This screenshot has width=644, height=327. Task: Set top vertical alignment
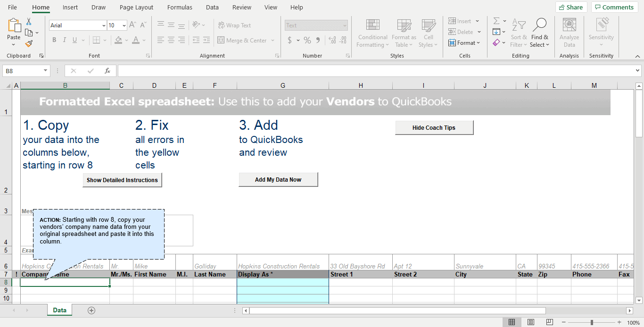[x=161, y=25]
